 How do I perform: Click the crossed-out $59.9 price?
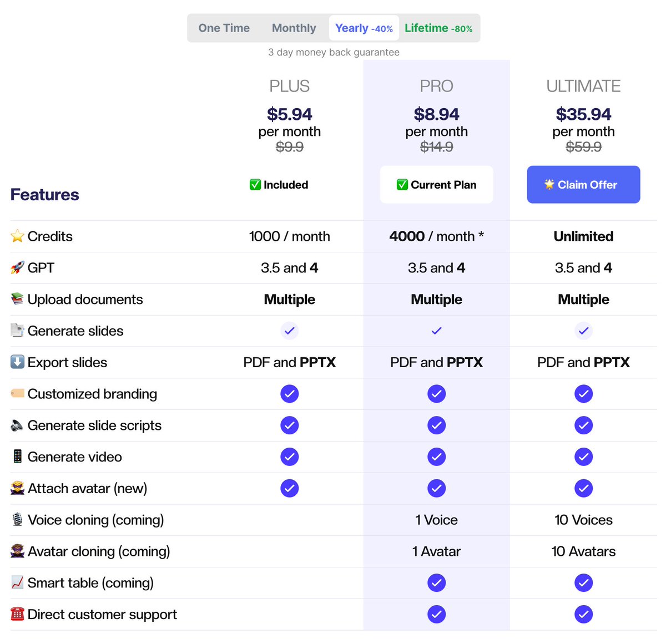[583, 147]
